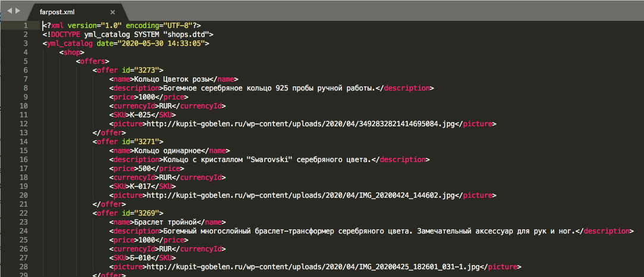Click the closing offer tag on line 21

click(x=109, y=204)
